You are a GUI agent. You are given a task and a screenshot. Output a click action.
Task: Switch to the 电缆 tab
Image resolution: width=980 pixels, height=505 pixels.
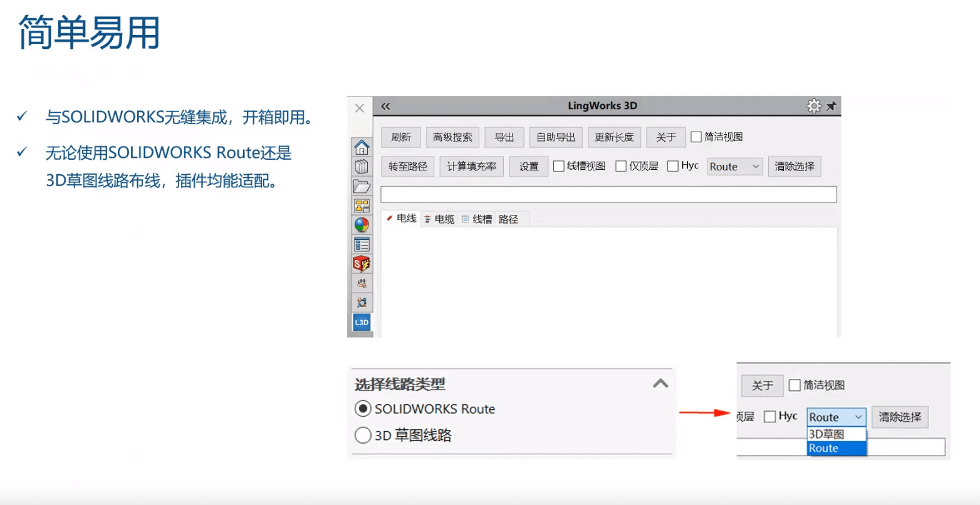pyautogui.click(x=439, y=219)
